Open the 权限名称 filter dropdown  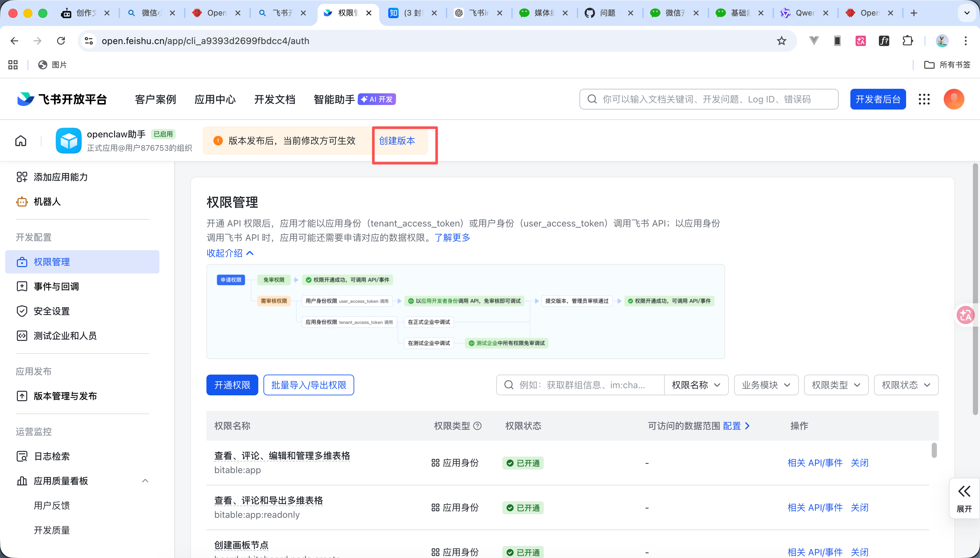tap(696, 385)
